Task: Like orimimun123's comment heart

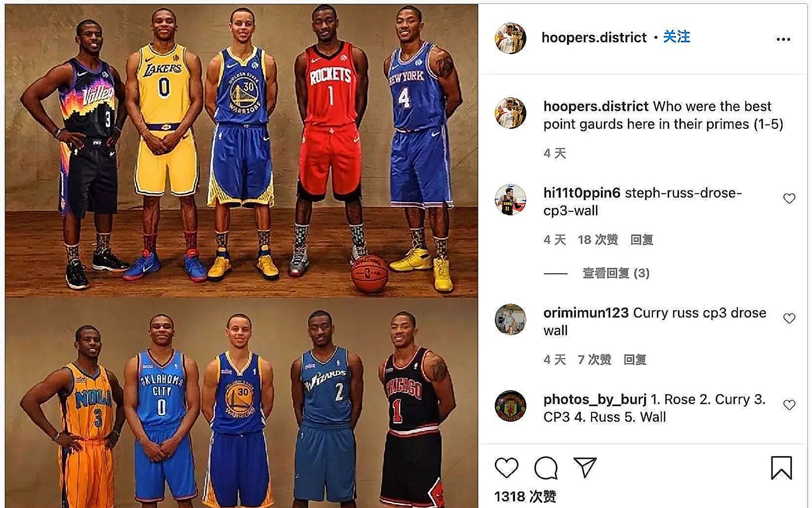Action: point(789,318)
